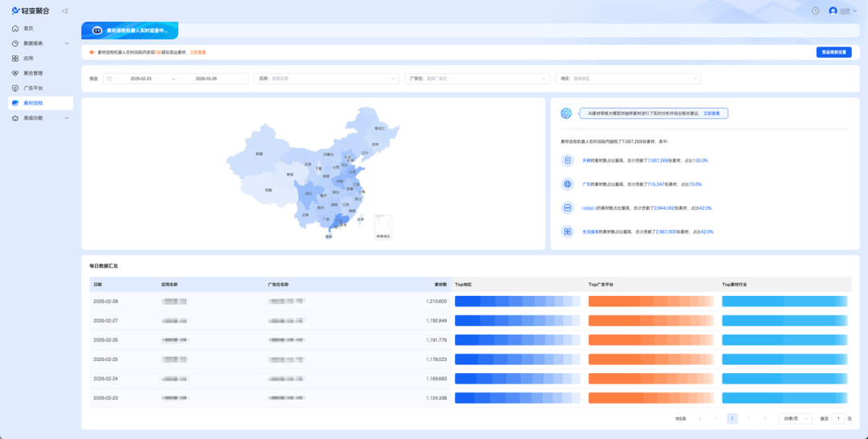868x439 pixels.
Task: Click the robot icon in patrol banner
Action: tap(97, 31)
